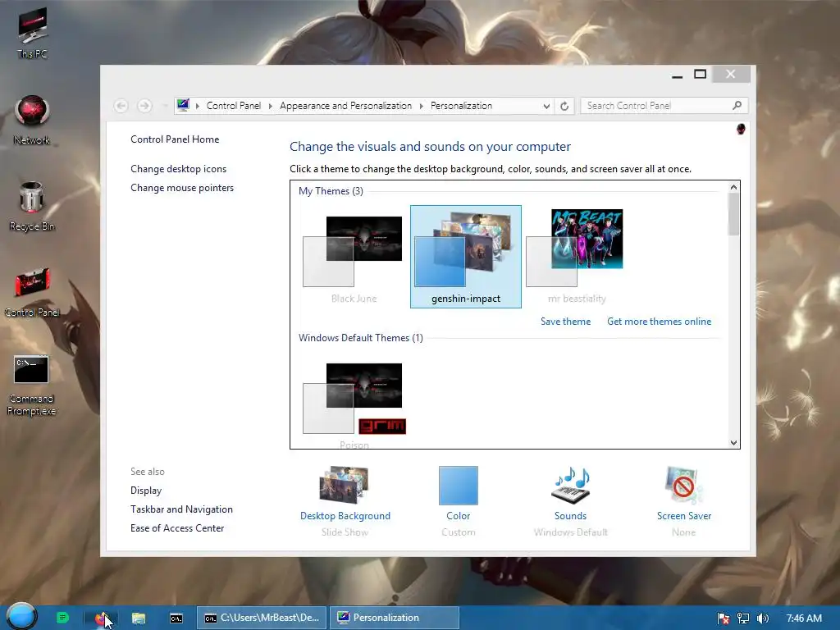The image size is (840, 630).
Task: Refresh the Personalization page
Action: 564,106
